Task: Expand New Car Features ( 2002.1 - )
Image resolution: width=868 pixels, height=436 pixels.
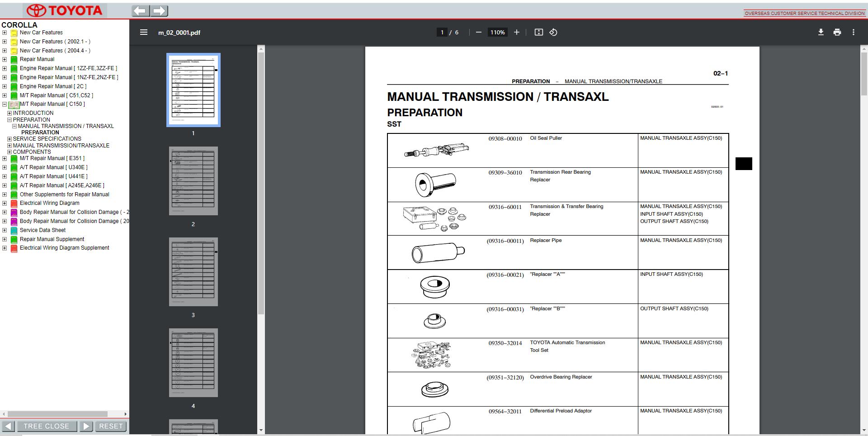Action: coord(5,42)
